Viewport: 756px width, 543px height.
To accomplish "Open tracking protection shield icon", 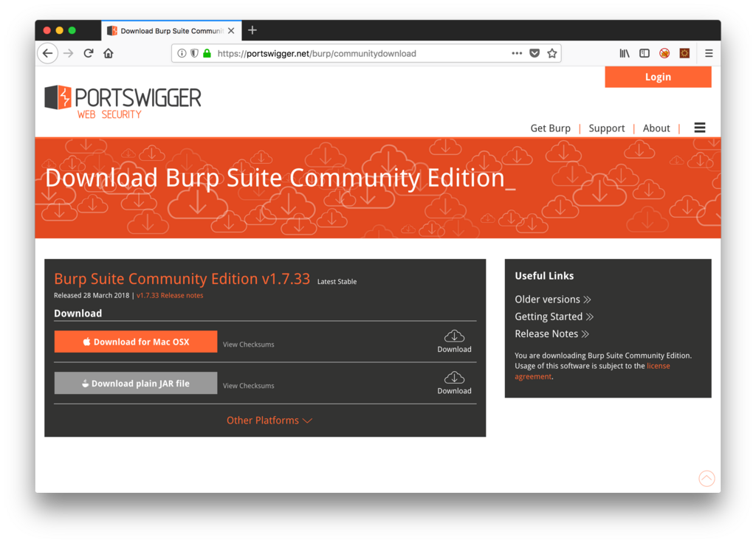I will coord(194,53).
